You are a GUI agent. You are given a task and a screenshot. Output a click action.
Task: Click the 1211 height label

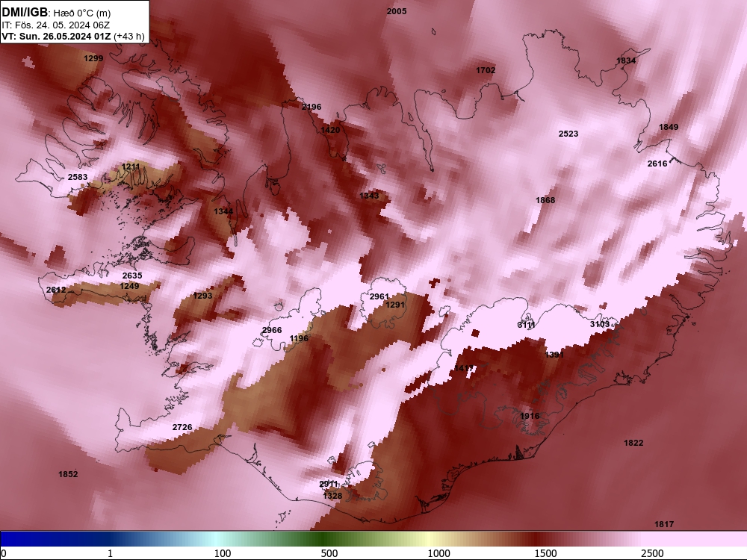pyautogui.click(x=131, y=167)
